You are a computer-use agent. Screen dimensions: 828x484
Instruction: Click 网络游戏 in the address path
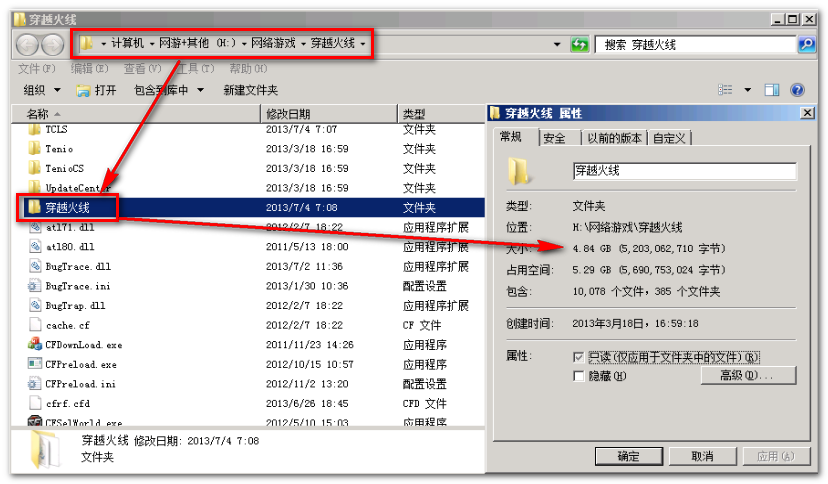[x=273, y=43]
